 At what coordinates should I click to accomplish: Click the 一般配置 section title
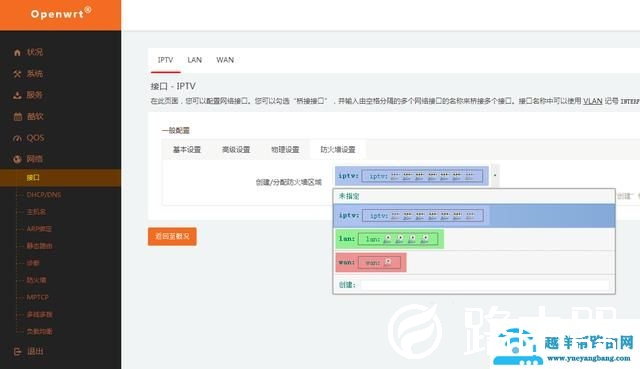click(x=176, y=131)
